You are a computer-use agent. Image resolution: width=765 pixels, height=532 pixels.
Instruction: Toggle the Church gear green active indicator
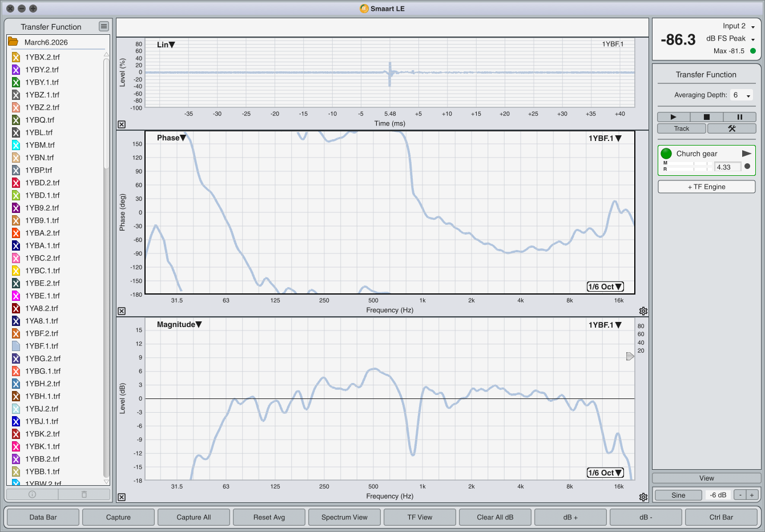[x=666, y=154]
